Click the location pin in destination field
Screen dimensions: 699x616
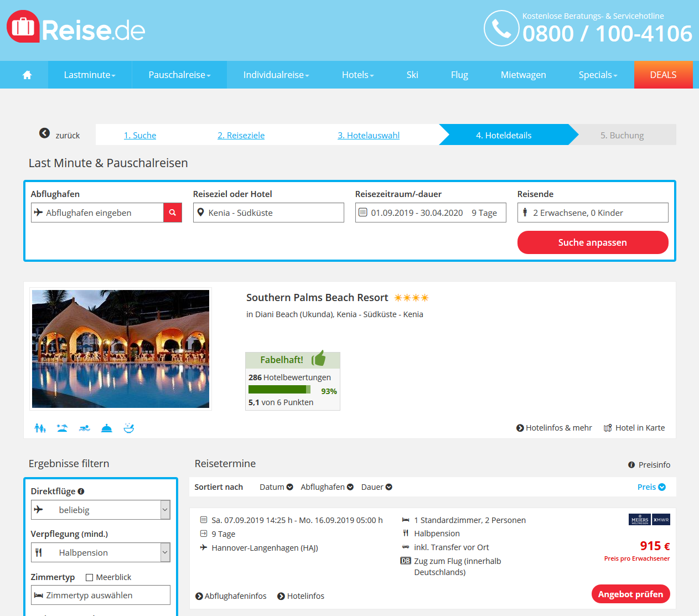point(201,213)
